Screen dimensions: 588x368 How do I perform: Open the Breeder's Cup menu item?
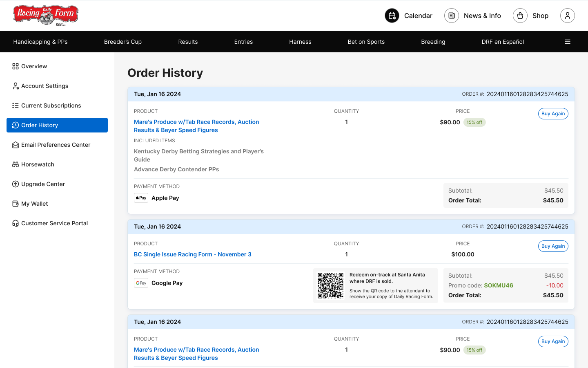[x=123, y=42]
